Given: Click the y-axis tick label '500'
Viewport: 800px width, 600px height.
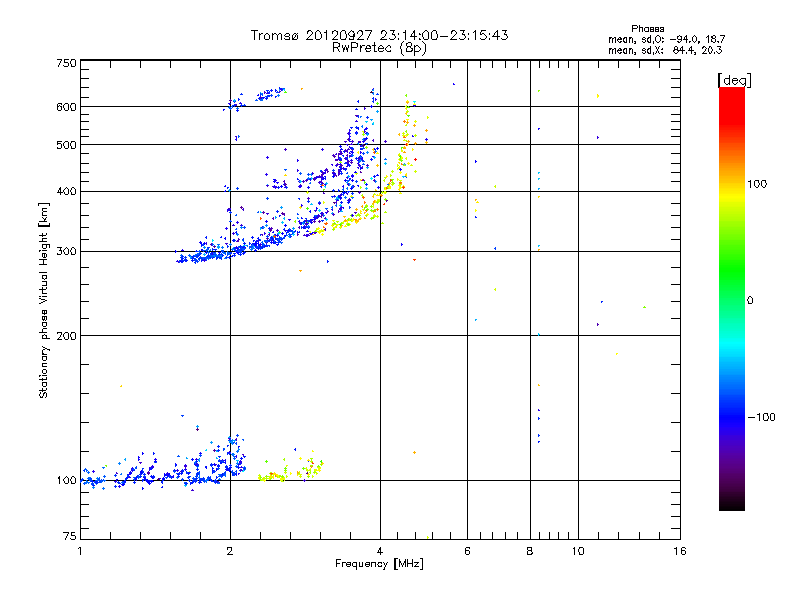Looking at the screenshot, I should click(x=67, y=145).
